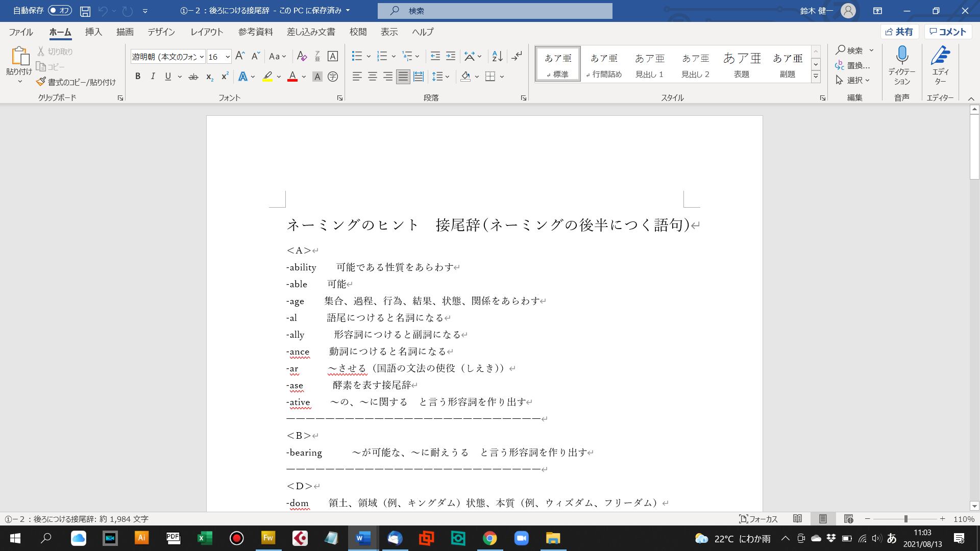980x551 pixels.
Task: Open the font size dropdown
Action: click(228, 57)
